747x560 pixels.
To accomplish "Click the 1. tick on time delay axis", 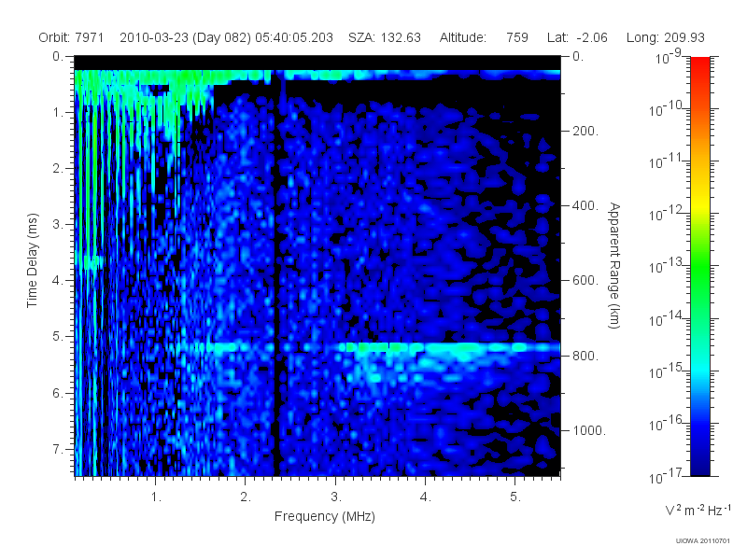I will coord(58,112).
